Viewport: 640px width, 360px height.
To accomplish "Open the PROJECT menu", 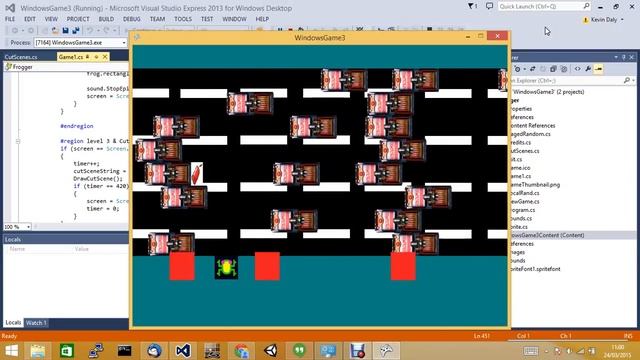I will pos(78,19).
